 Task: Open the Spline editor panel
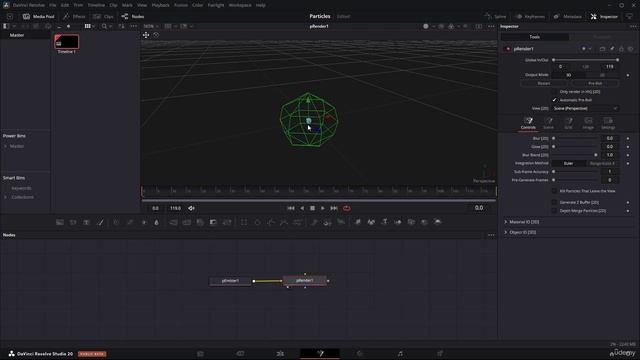point(495,16)
